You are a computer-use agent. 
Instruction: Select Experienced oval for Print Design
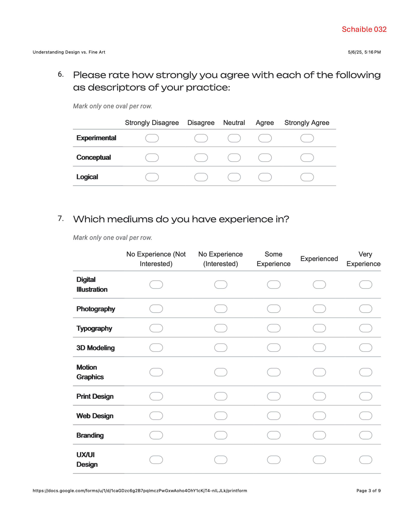pos(319,396)
